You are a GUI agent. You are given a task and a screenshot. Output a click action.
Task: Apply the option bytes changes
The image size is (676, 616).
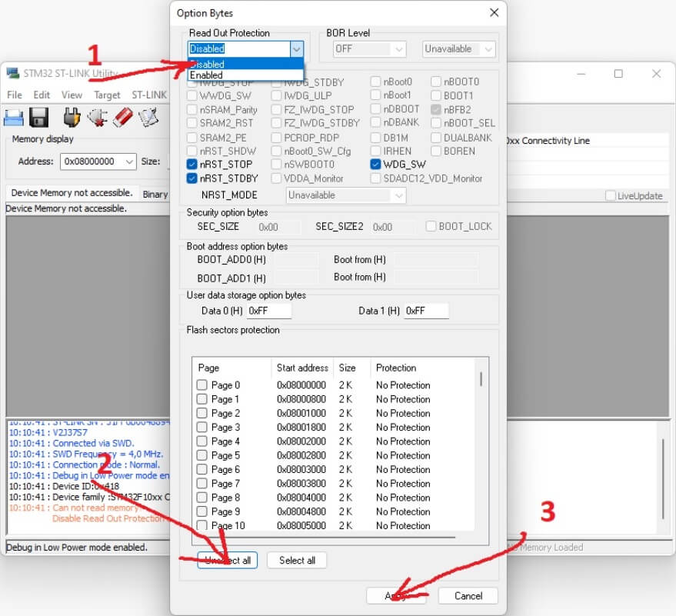[396, 596]
